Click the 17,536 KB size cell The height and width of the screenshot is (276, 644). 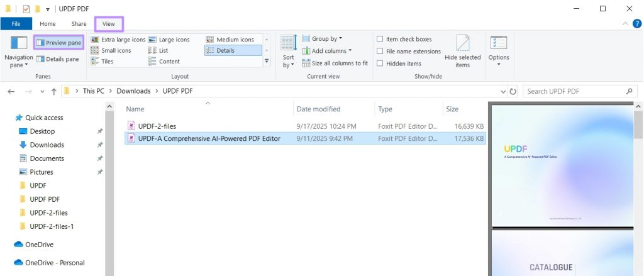pyautogui.click(x=469, y=138)
